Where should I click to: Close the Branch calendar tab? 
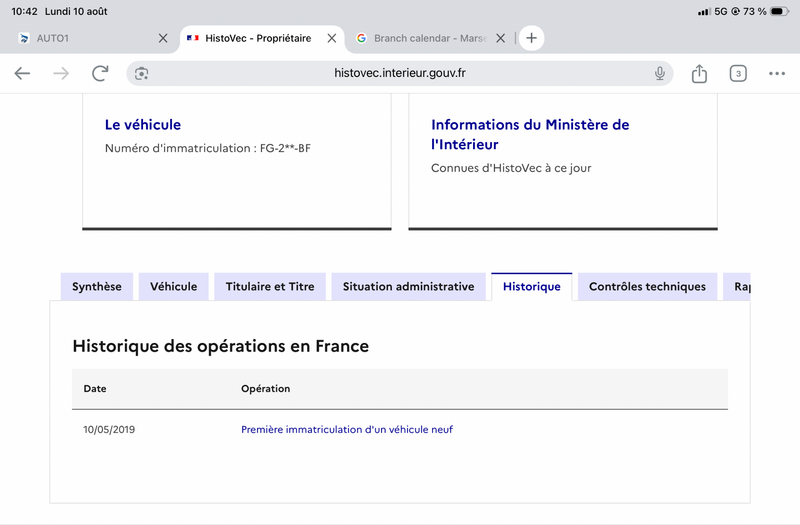click(501, 38)
